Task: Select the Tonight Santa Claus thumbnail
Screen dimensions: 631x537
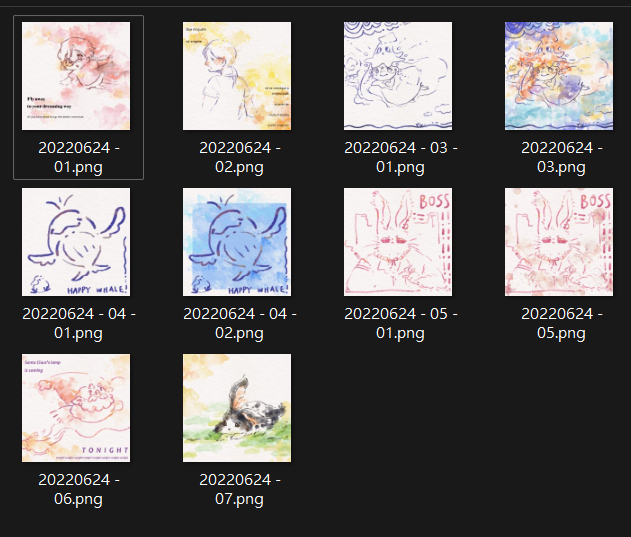Action: 76,408
